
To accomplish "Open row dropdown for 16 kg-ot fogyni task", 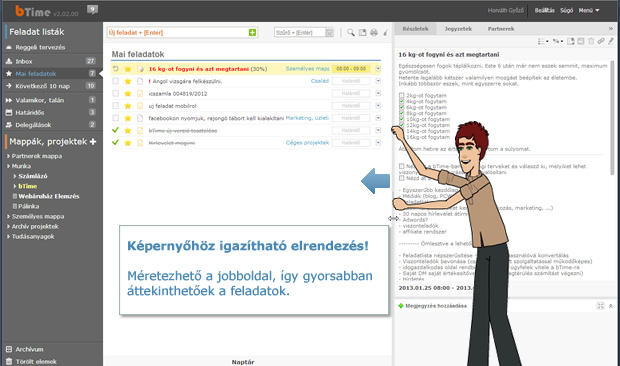I will (x=378, y=69).
